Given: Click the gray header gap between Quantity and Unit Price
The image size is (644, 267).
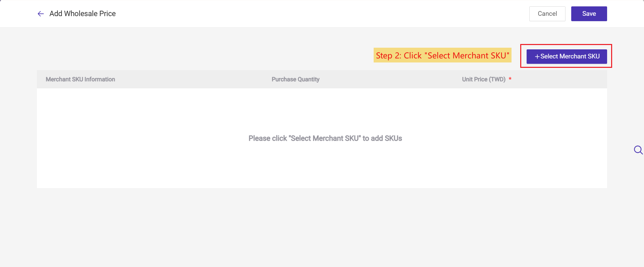Looking at the screenshot, I should click(391, 79).
